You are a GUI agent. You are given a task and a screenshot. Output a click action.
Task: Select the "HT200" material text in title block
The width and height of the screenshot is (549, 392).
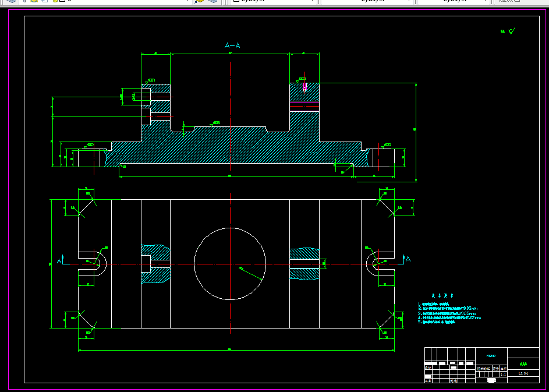491,356
